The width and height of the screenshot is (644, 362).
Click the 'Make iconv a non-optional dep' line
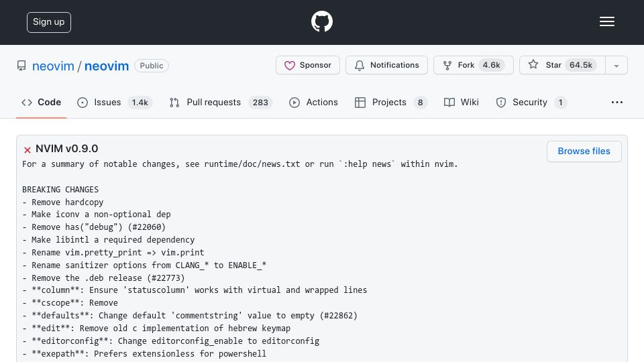(97, 215)
